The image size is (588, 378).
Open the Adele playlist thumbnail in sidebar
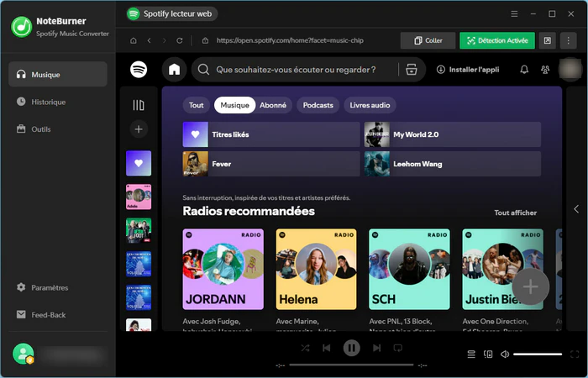tap(139, 197)
